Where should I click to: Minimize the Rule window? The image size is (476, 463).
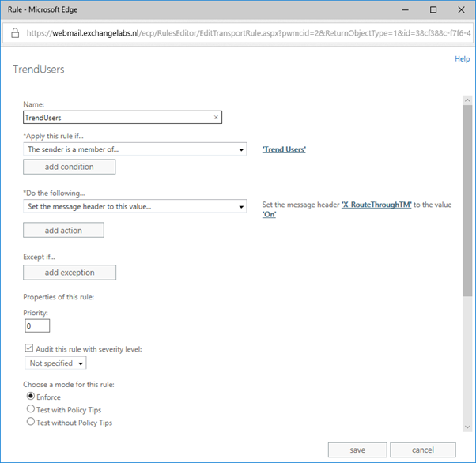[395, 9]
